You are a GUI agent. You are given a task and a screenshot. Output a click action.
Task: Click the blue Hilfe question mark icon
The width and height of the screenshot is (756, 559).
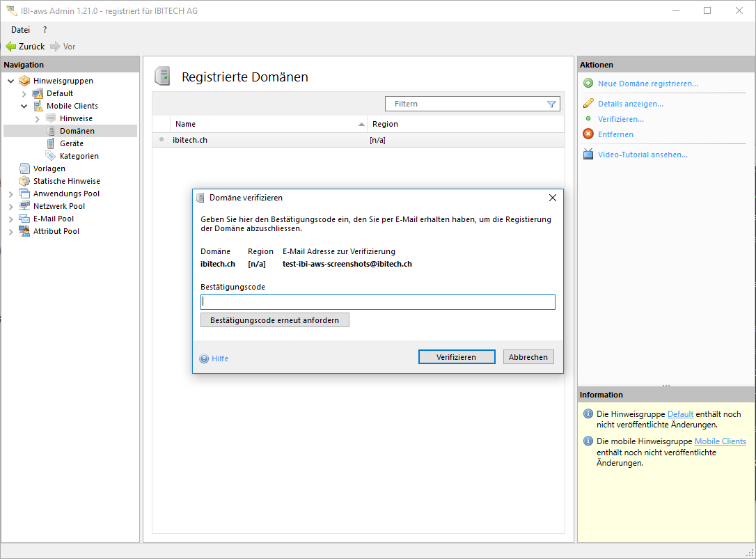[204, 359]
